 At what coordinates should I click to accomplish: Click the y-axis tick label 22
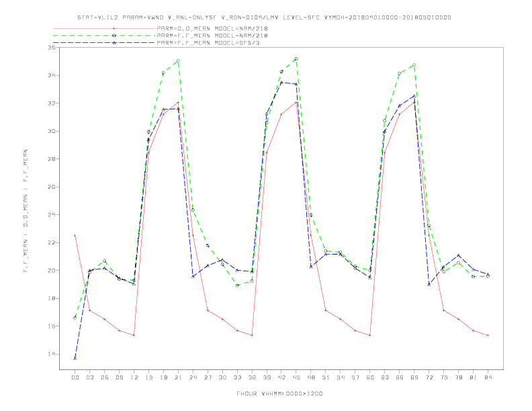tap(51, 243)
